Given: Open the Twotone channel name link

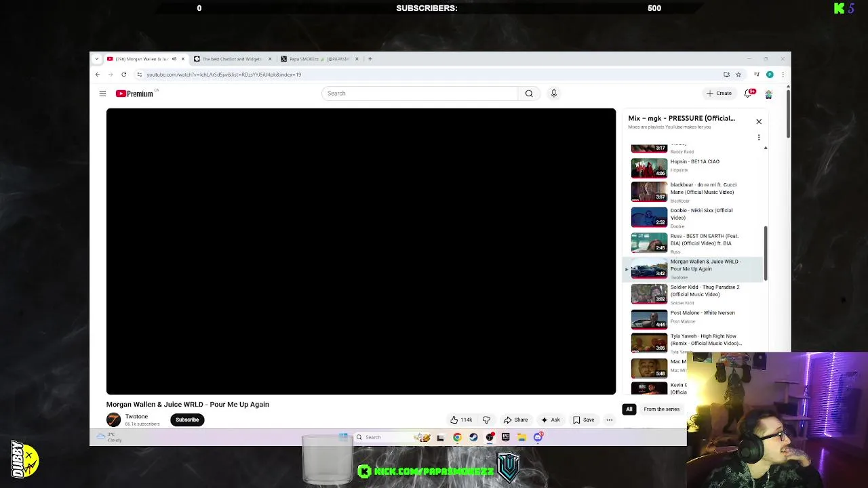Looking at the screenshot, I should 136,417.
